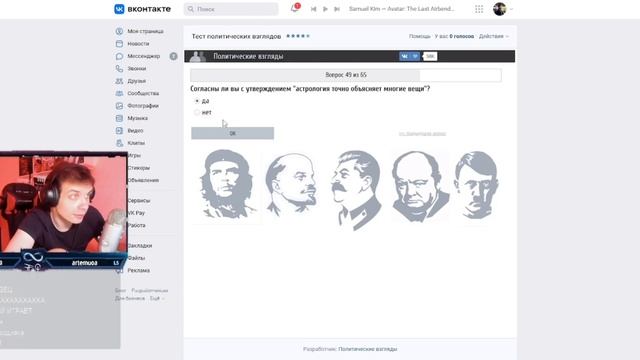Viewport: 640px width, 360px height.
Task: Click the webcam overlay of the streamer
Action: [x=64, y=203]
